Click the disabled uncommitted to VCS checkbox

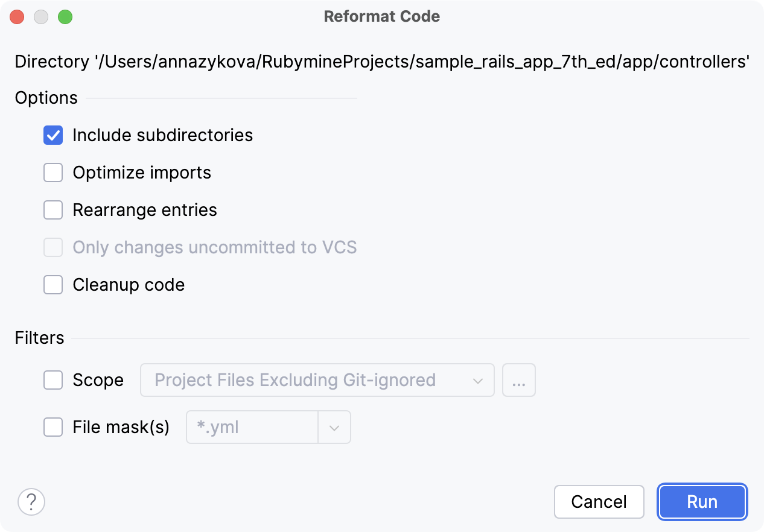pos(53,247)
